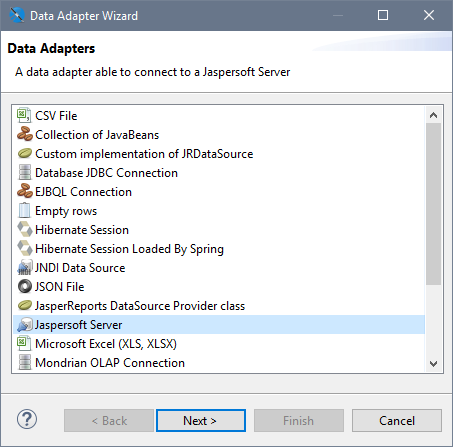
Task: Click the Hibernate Session Loaded By Spring icon
Action: coord(24,249)
